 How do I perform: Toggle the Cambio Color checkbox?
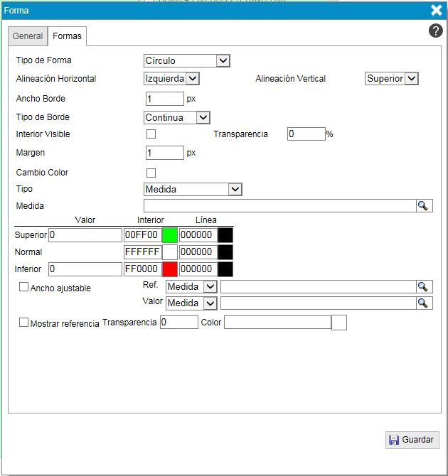(151, 173)
